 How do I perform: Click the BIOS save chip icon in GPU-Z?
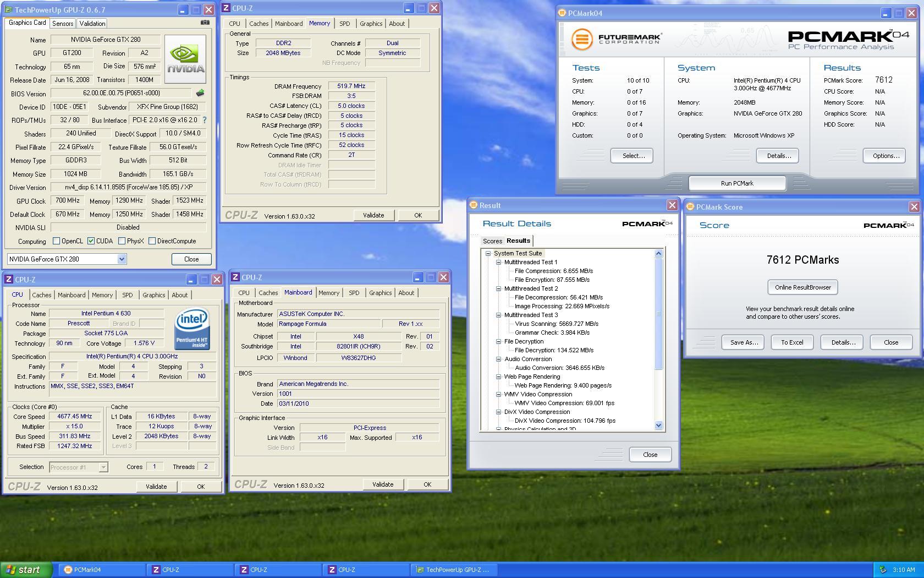(x=200, y=93)
